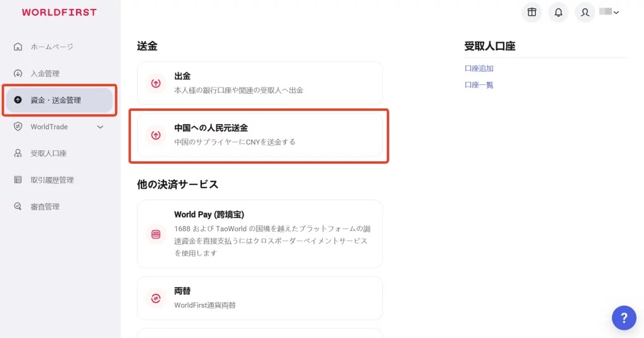Click the text 中国のサプライヤーにCNYを送金する
The height and width of the screenshot is (338, 644).
pyautogui.click(x=235, y=142)
